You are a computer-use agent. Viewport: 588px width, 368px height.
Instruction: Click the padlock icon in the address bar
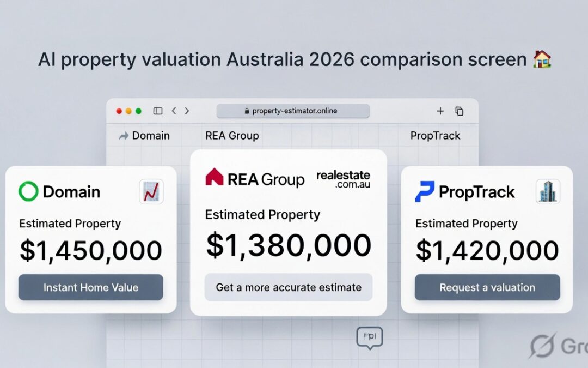tap(248, 111)
